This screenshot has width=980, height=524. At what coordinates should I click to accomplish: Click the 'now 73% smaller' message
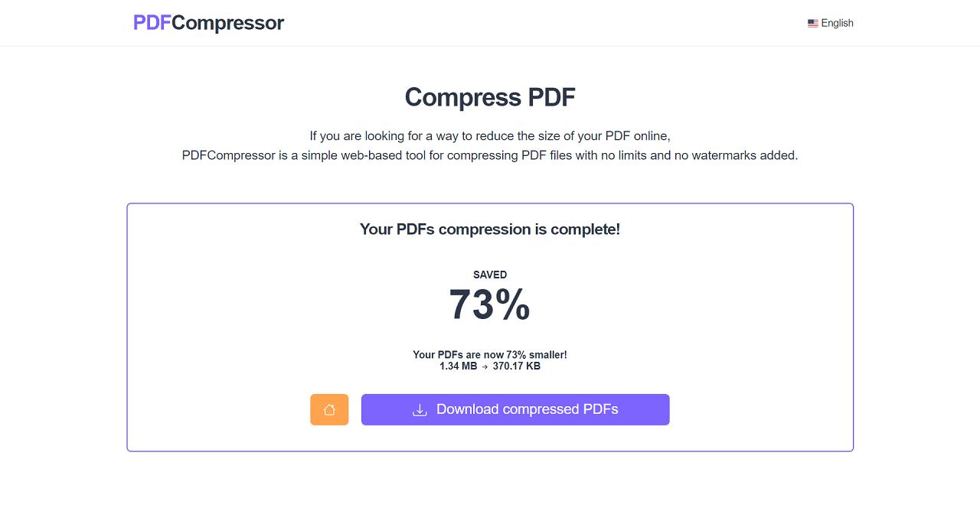490,355
